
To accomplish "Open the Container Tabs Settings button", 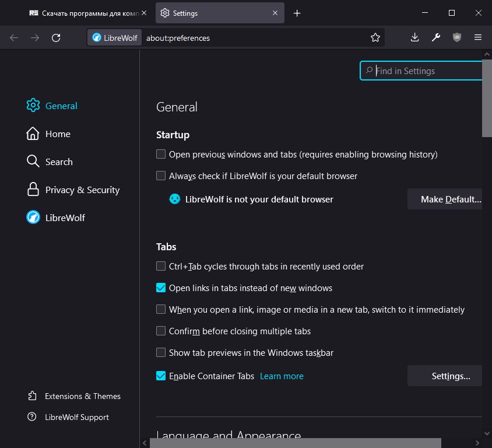I will (x=447, y=376).
